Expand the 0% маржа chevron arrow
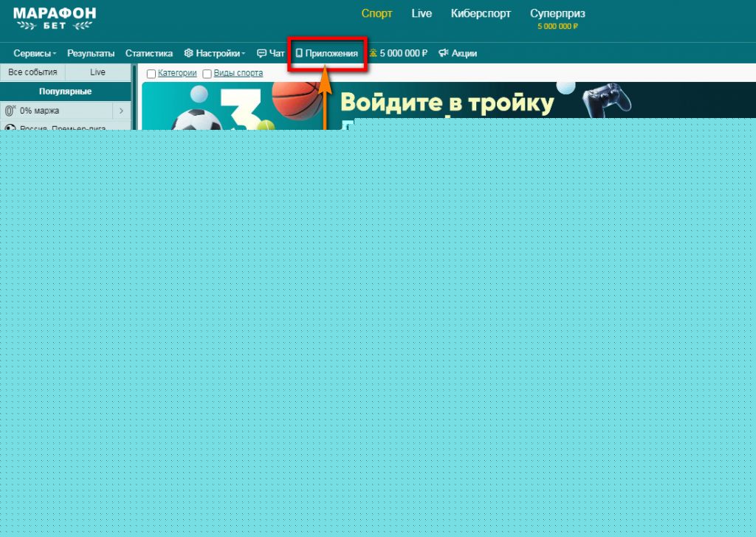The width and height of the screenshot is (756, 537). [x=121, y=111]
